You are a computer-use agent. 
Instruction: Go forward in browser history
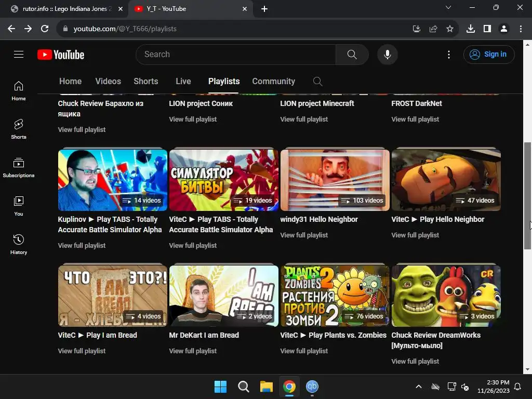(28, 29)
